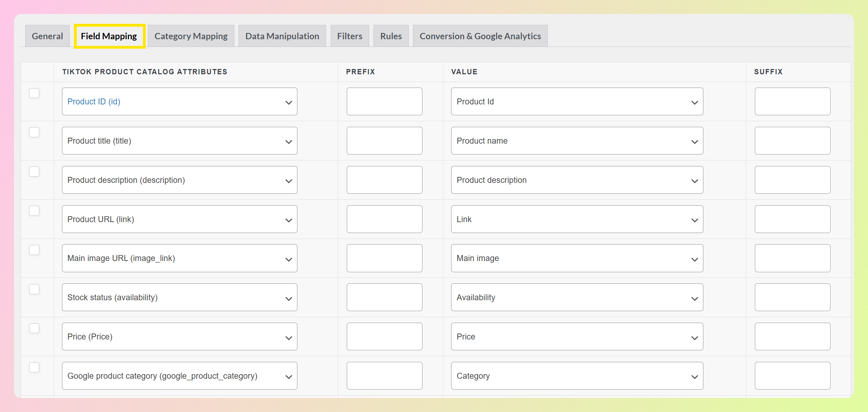
Task: Click the suffix field in Price row
Action: tap(792, 337)
